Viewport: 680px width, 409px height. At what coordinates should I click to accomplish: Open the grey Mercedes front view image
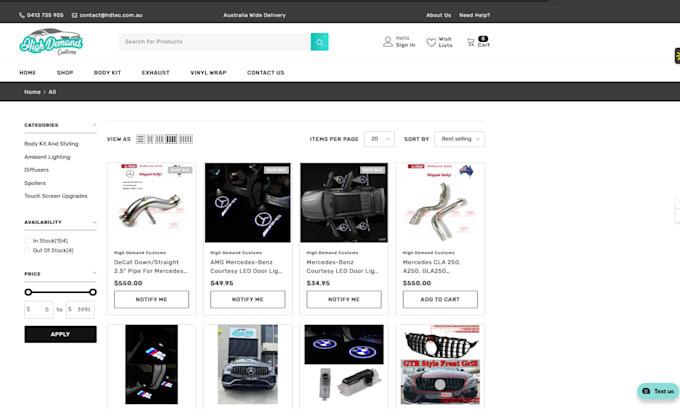coord(248,364)
